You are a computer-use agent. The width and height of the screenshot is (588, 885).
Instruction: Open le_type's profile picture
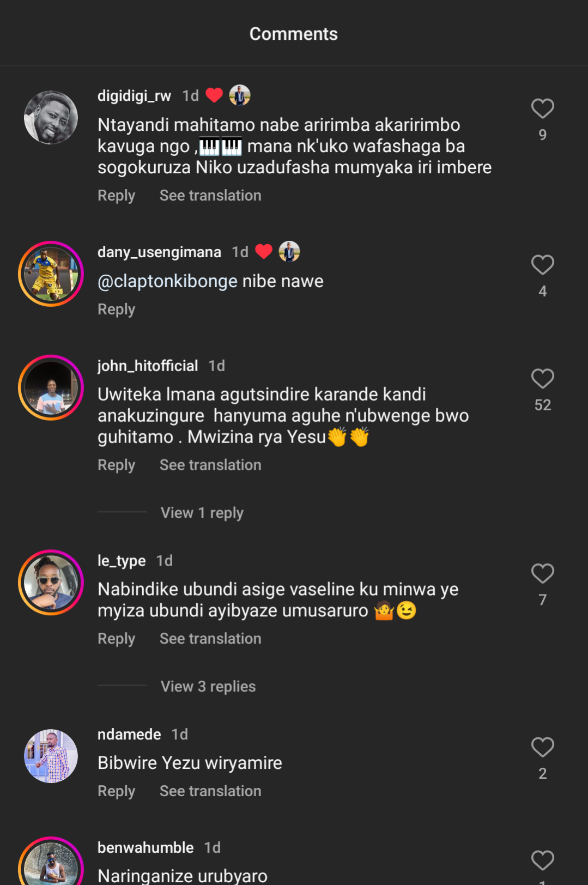click(51, 583)
